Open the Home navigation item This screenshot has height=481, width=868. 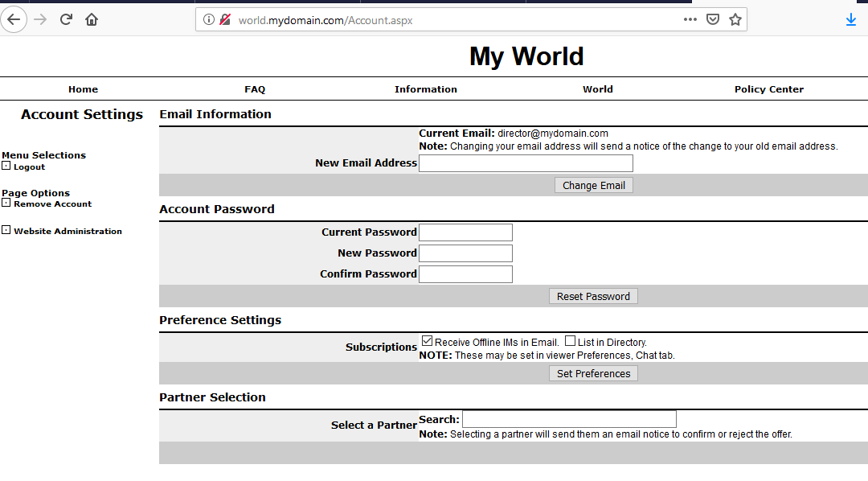pyautogui.click(x=83, y=89)
